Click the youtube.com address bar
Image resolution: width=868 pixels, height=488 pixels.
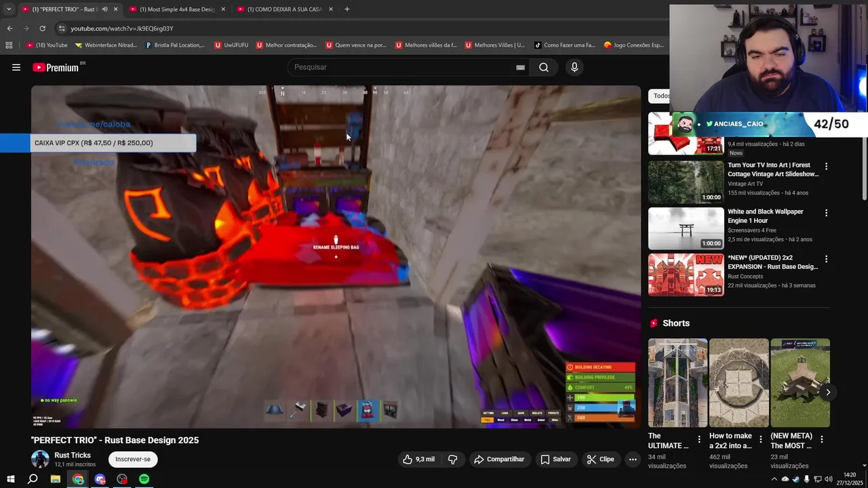[x=359, y=28]
